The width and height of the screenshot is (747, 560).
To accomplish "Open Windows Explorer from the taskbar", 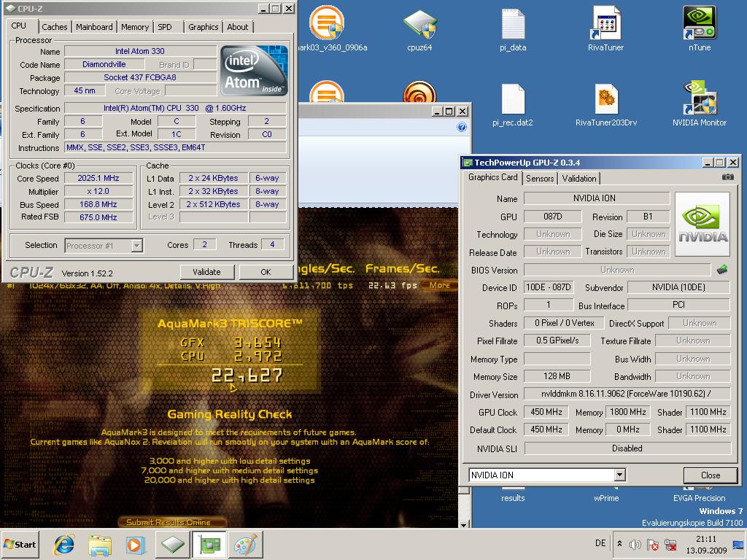I will click(x=99, y=545).
